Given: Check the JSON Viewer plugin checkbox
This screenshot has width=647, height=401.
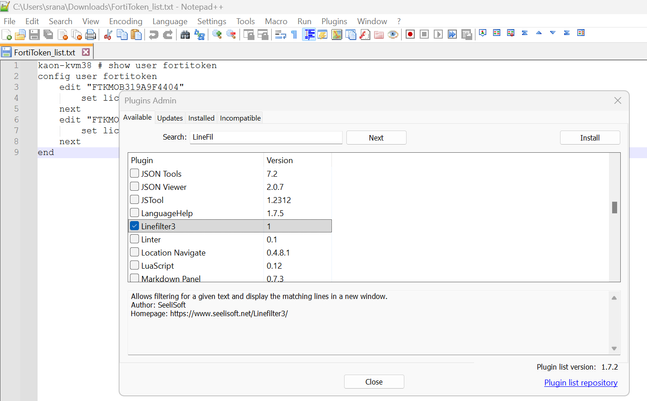Looking at the screenshot, I should 135,187.
